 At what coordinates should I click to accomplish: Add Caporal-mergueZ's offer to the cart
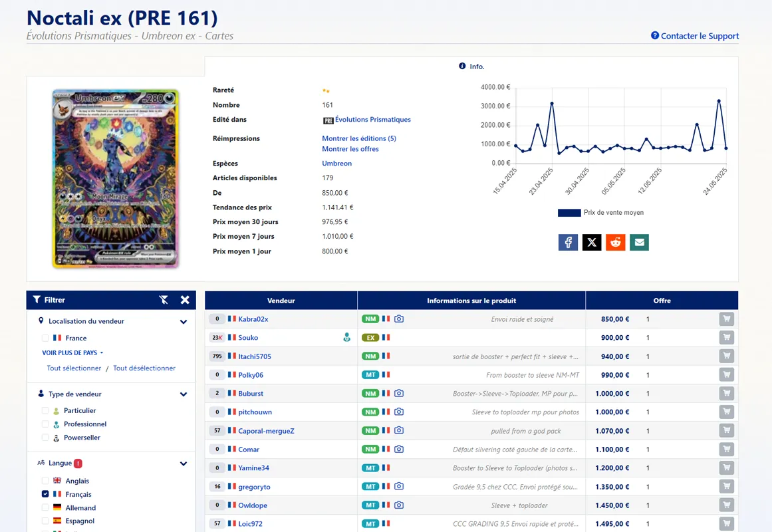pos(726,430)
